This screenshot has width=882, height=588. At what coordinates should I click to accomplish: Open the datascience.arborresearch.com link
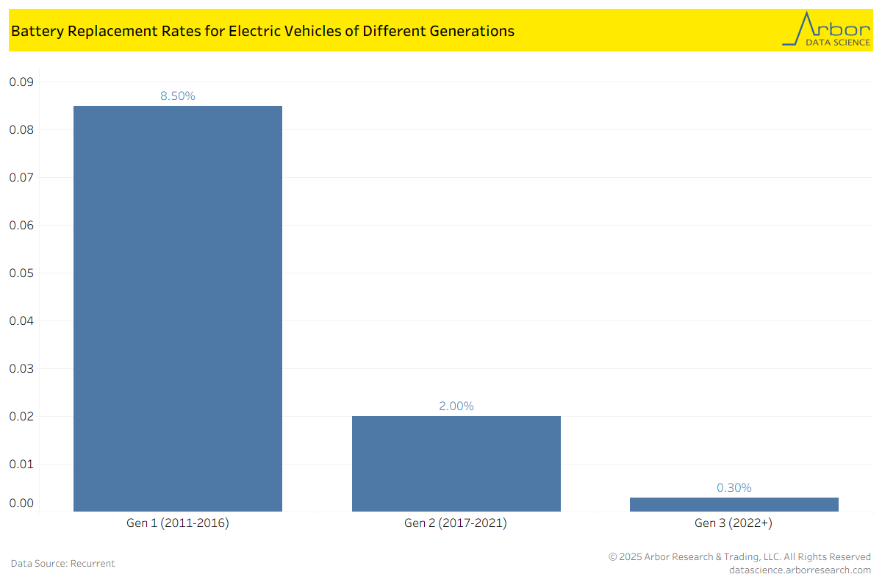pos(800,570)
